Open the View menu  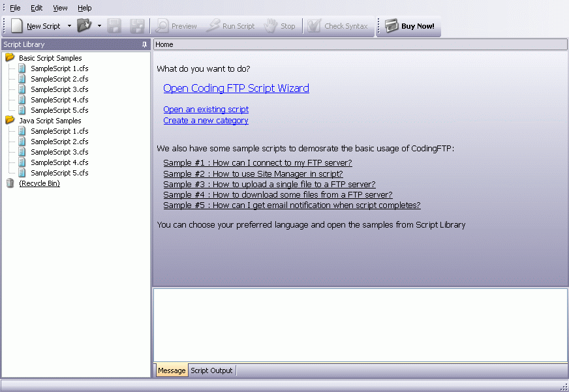pyautogui.click(x=59, y=8)
